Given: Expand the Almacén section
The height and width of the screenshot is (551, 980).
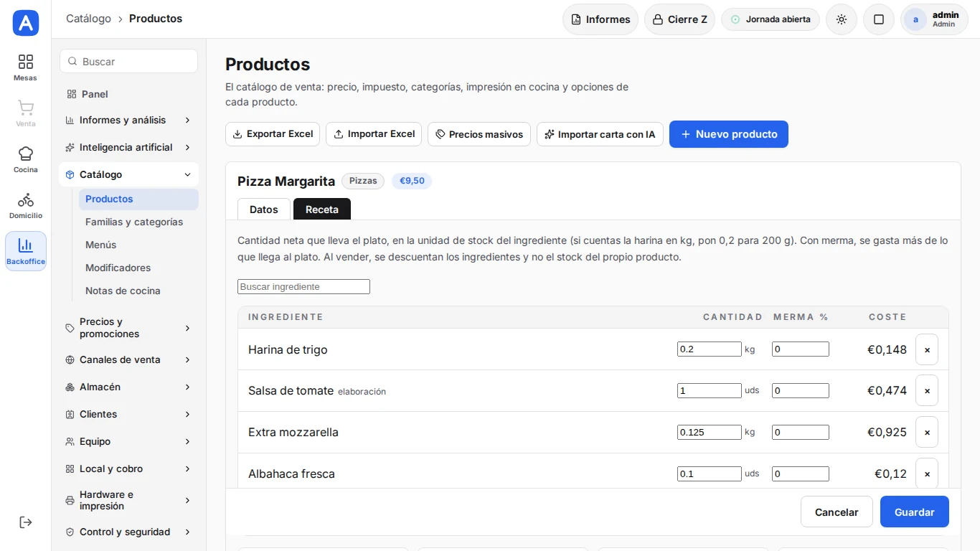Looking at the screenshot, I should coord(128,387).
